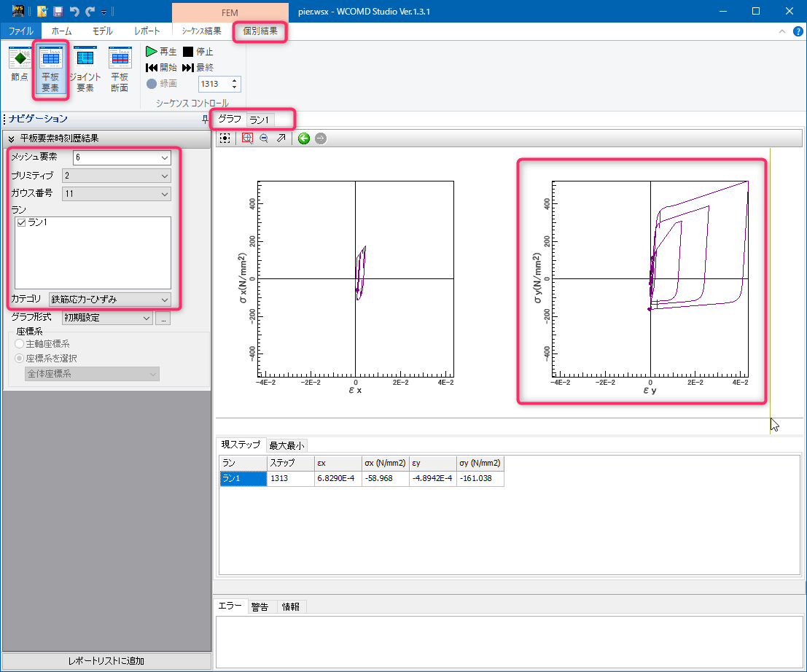
Task: Click the ステップ column header
Action: click(x=290, y=463)
